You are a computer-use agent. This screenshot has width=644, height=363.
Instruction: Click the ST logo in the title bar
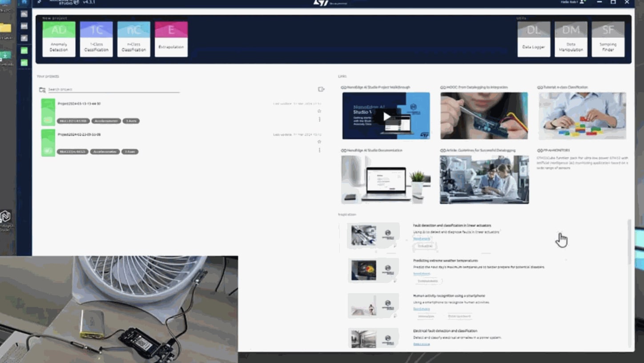(x=321, y=3)
